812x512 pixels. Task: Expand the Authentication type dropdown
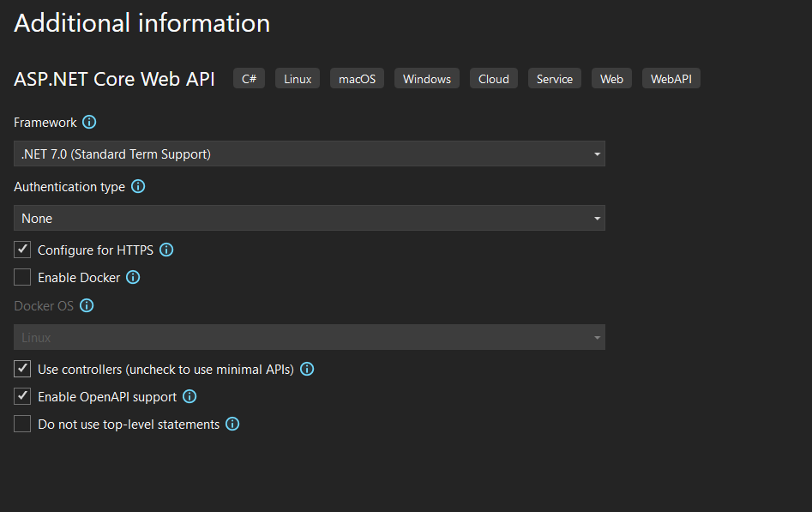(309, 219)
